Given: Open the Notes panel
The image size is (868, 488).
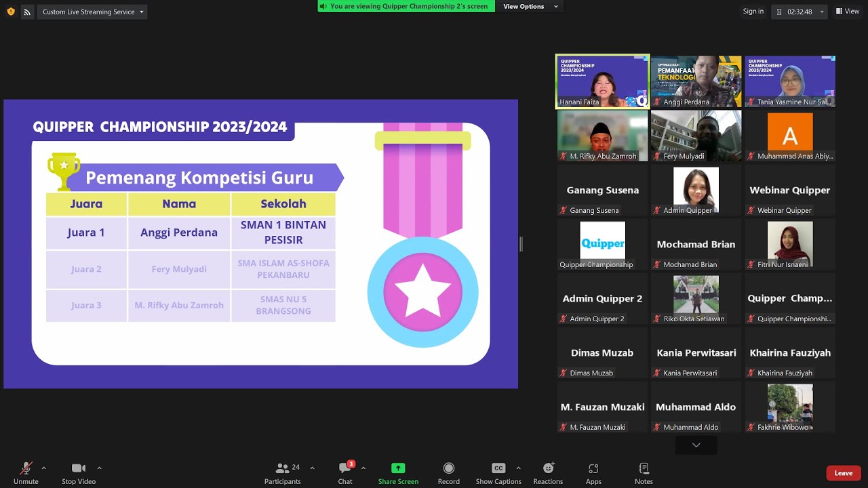Looking at the screenshot, I should click(x=644, y=472).
